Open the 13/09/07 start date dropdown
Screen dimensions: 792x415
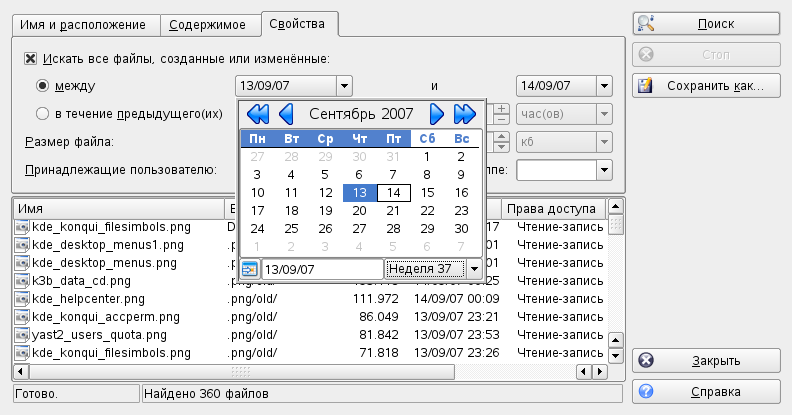pos(344,86)
